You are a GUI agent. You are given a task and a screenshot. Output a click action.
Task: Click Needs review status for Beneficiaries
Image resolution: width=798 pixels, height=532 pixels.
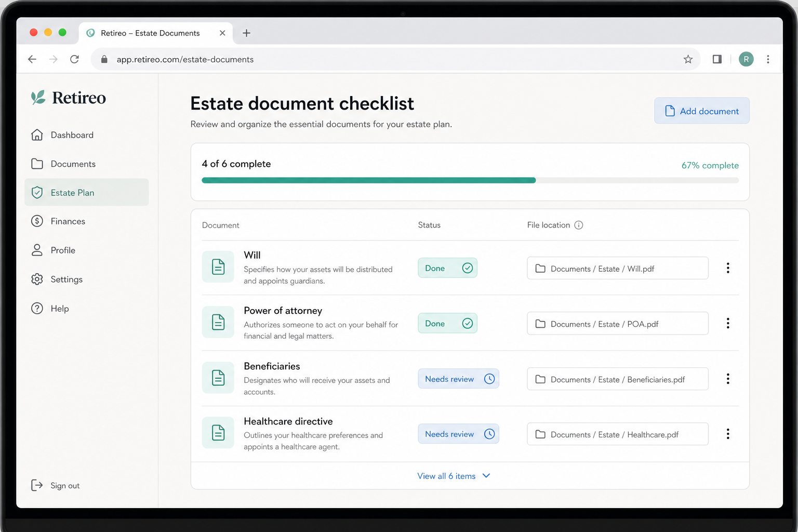458,379
